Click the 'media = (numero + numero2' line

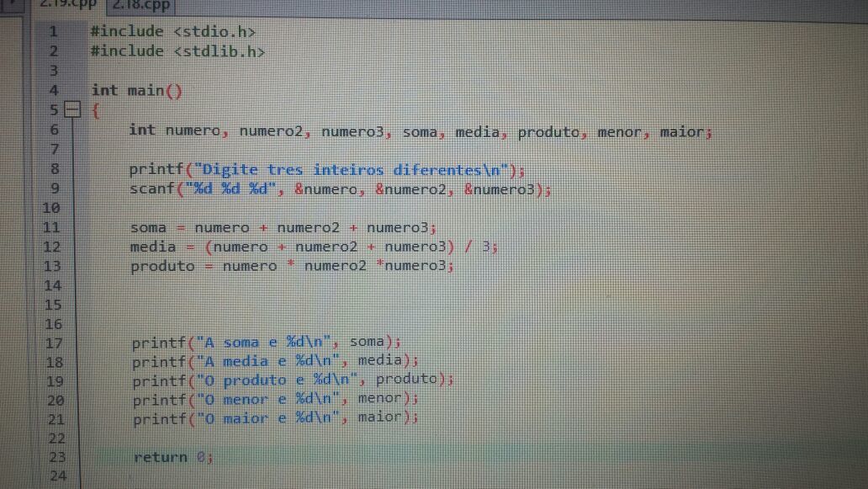point(314,247)
